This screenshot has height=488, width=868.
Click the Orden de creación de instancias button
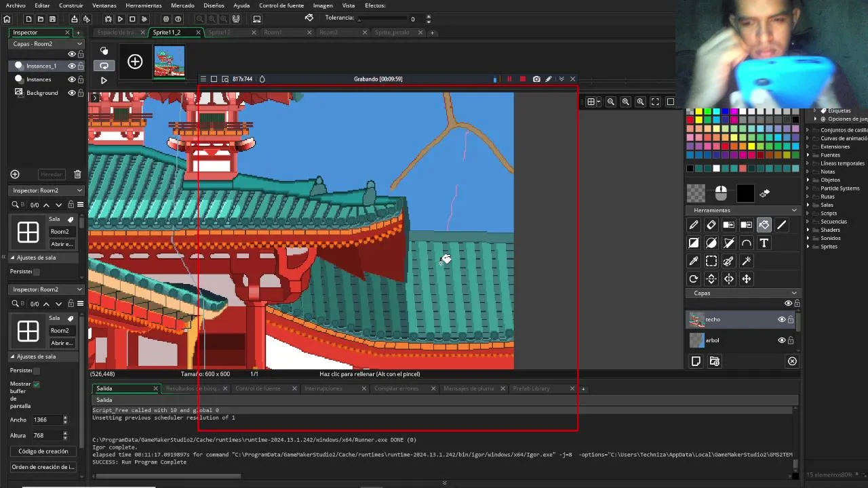pos(43,467)
